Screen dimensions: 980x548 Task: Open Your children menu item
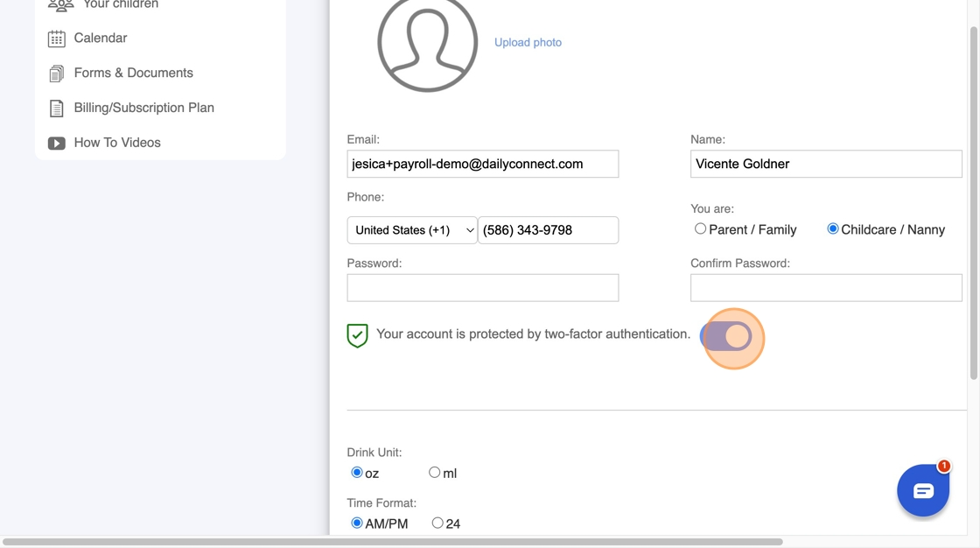(121, 5)
